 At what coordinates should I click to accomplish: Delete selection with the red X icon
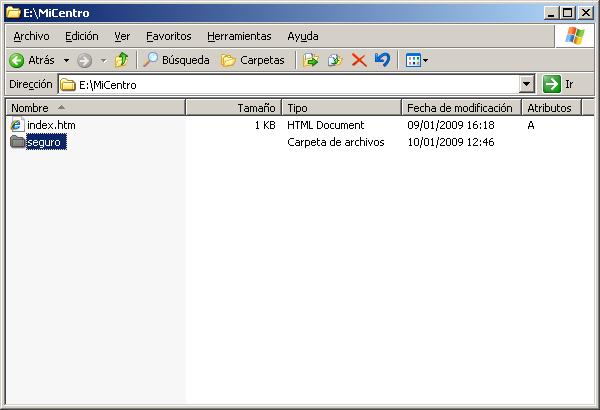click(358, 60)
